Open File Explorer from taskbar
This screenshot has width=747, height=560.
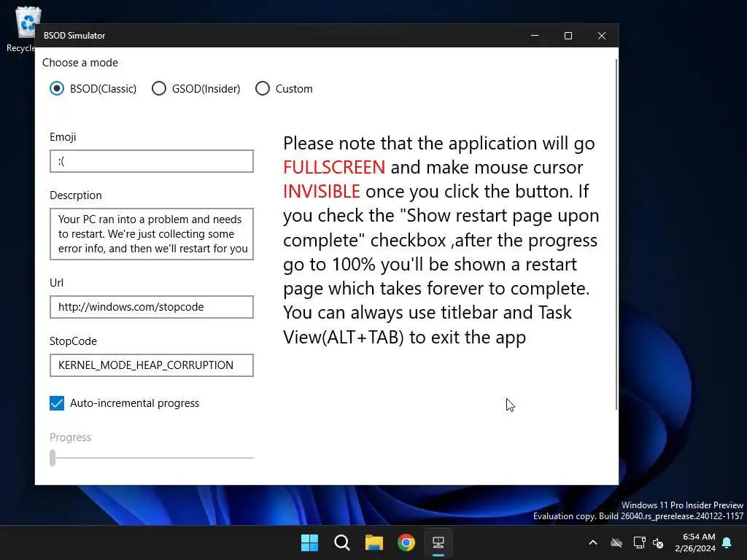click(374, 542)
